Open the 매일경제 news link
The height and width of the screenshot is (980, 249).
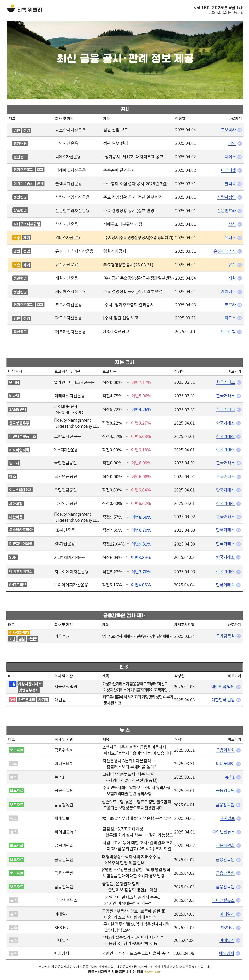(227, 953)
